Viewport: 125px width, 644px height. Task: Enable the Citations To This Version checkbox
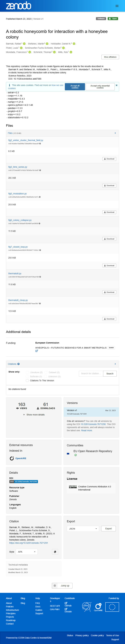tap(27, 381)
